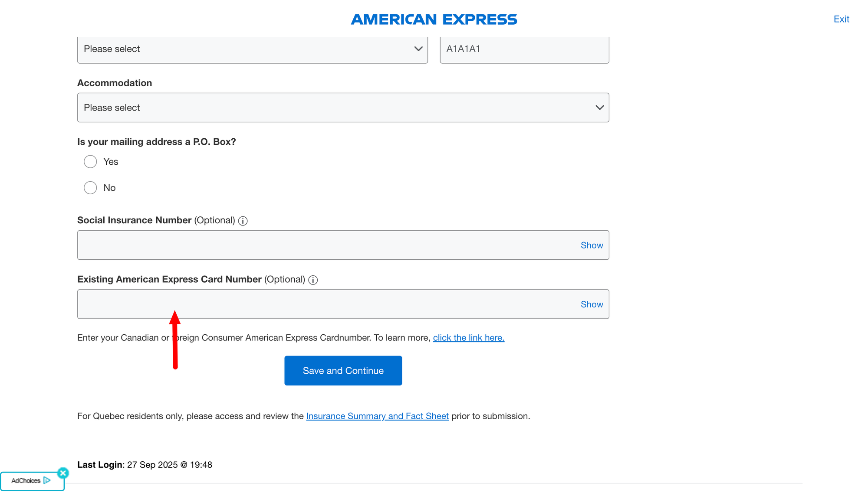Show the existing Card Number

(592, 304)
